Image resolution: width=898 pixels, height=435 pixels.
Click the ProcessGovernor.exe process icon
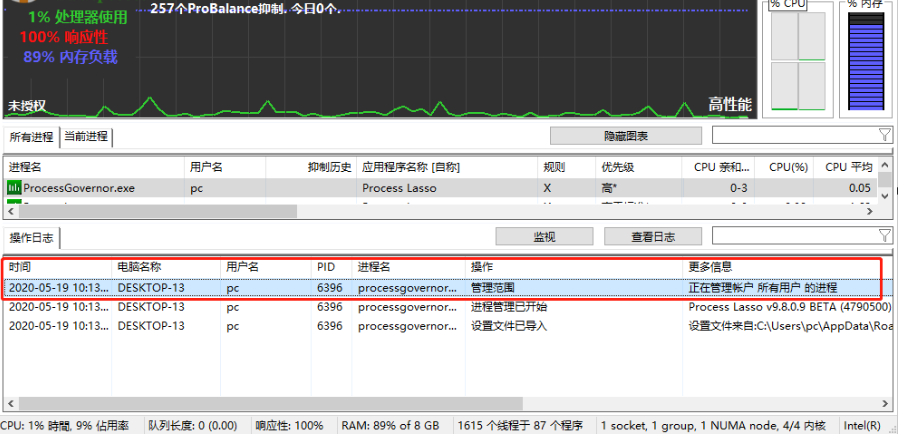click(x=14, y=188)
